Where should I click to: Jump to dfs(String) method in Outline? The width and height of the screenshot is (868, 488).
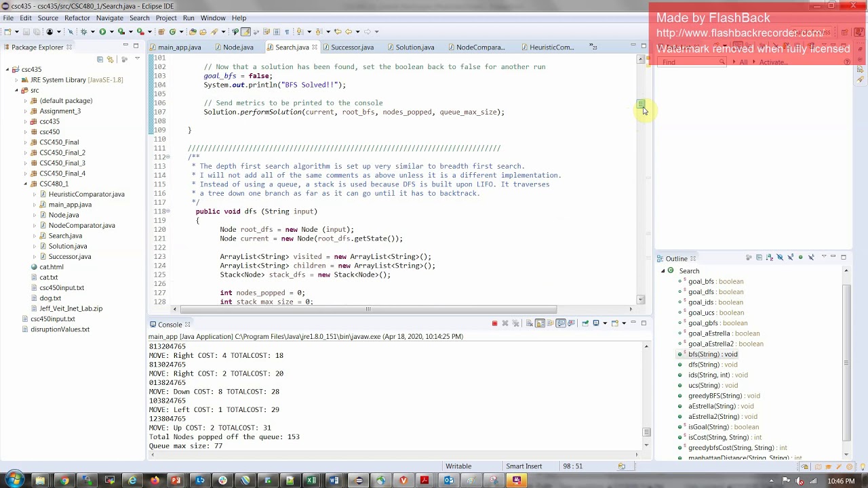pos(713,365)
